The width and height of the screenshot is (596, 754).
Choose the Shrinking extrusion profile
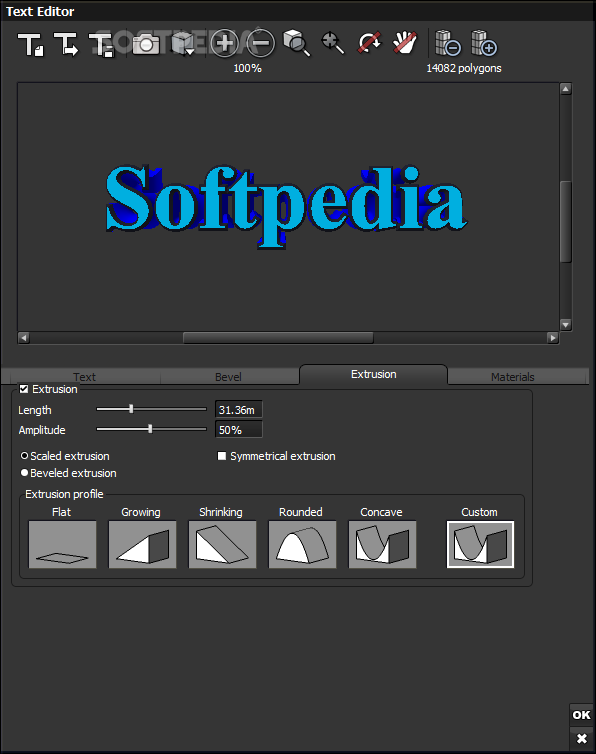[222, 544]
